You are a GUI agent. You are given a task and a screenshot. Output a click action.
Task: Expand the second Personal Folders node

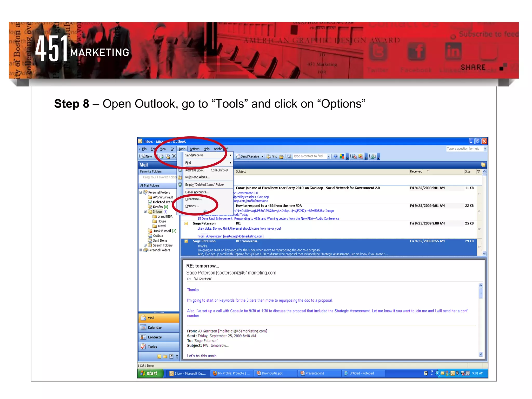[141, 250]
